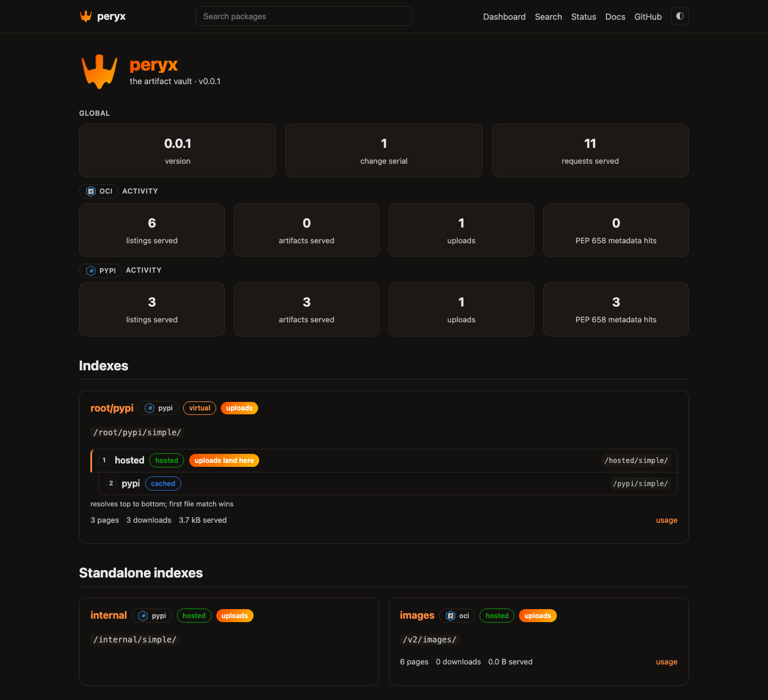
Task: Click the 'uploads land here' badge
Action: click(224, 461)
